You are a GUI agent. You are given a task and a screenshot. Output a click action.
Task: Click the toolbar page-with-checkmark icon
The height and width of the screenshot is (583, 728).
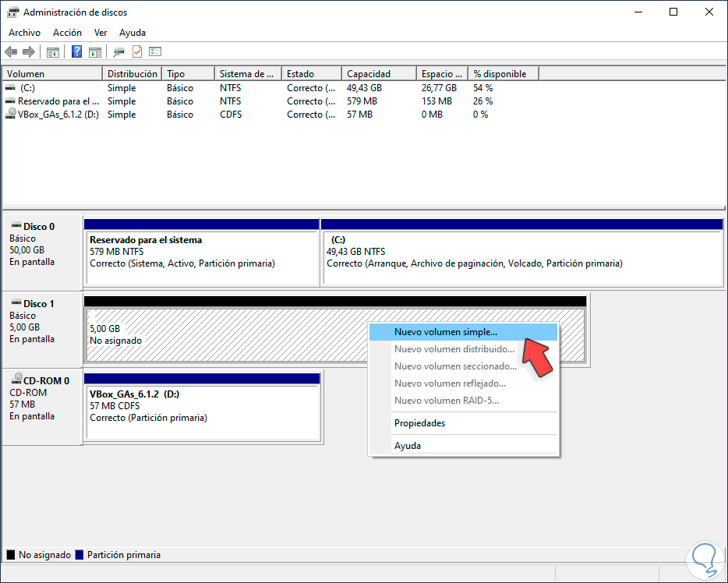[137, 51]
